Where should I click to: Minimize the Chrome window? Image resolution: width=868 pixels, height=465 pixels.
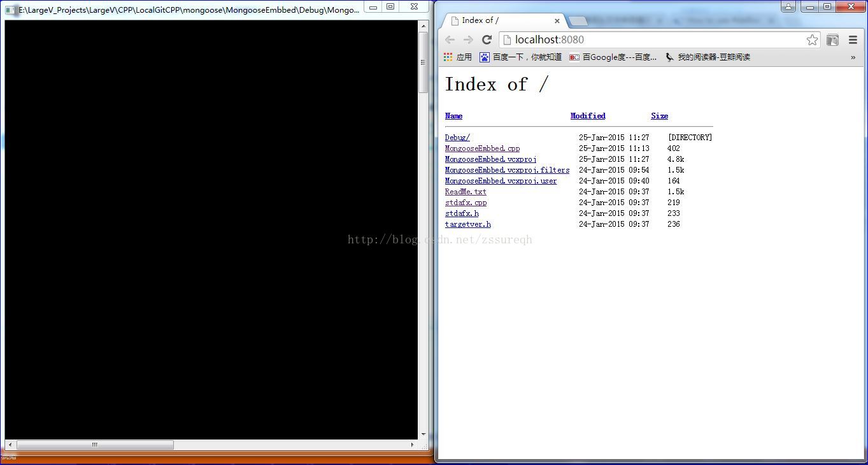click(x=810, y=7)
